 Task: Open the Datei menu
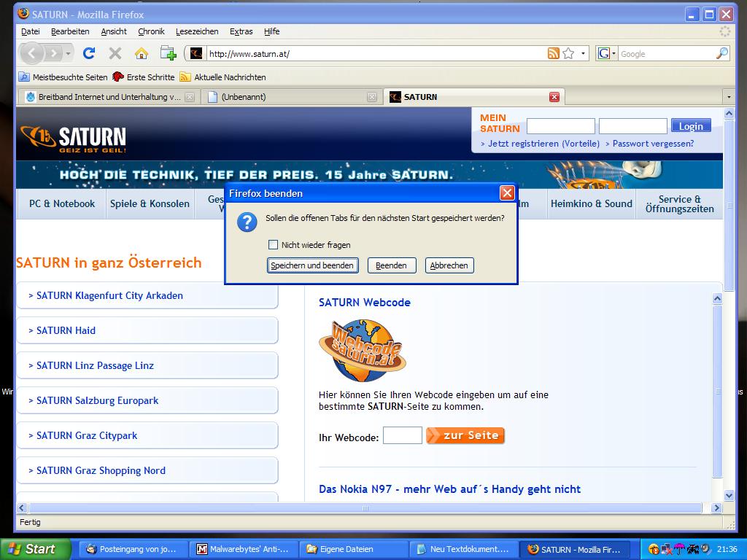point(31,31)
